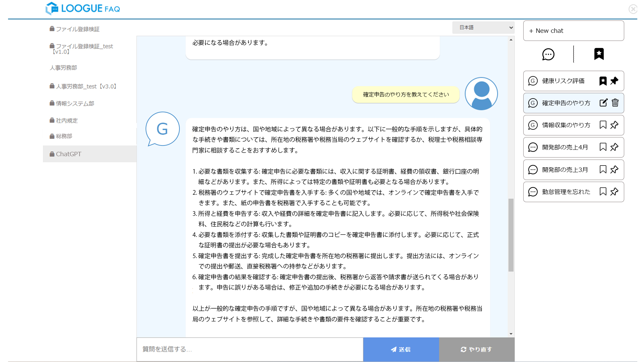Screen dimensions: 644x362
Task: Open the 日本語 language dropdown
Action: click(483, 27)
